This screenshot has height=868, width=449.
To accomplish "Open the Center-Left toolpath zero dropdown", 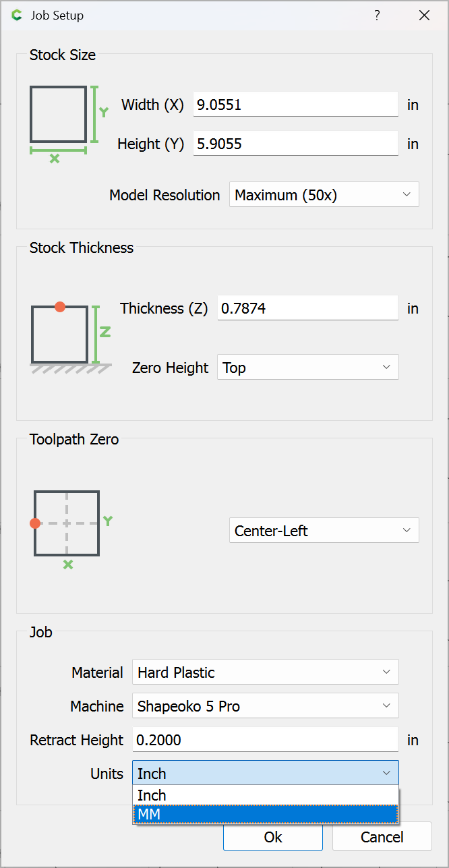I will pos(324,531).
